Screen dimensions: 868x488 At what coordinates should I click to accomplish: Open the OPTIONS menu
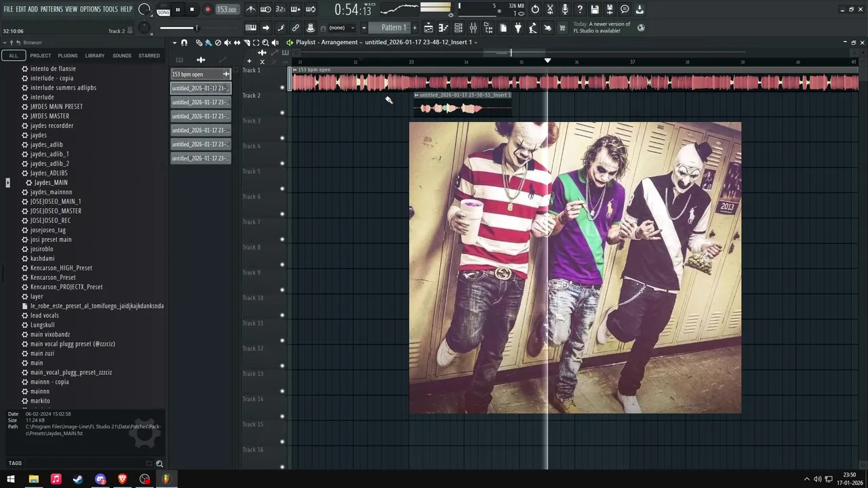90,9
